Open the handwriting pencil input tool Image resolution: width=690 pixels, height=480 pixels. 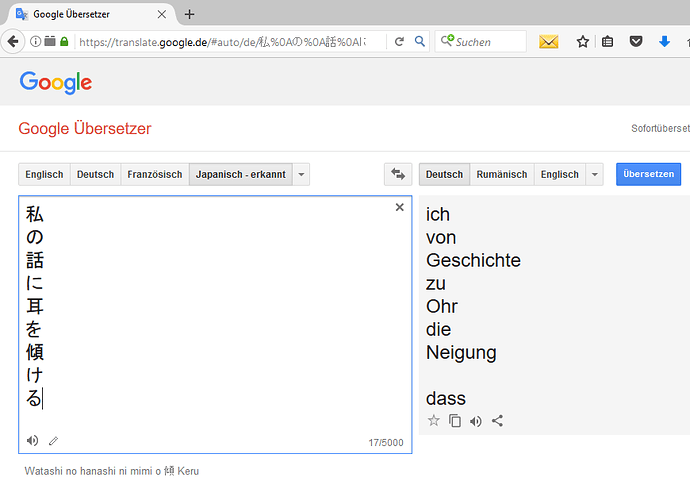coord(53,440)
